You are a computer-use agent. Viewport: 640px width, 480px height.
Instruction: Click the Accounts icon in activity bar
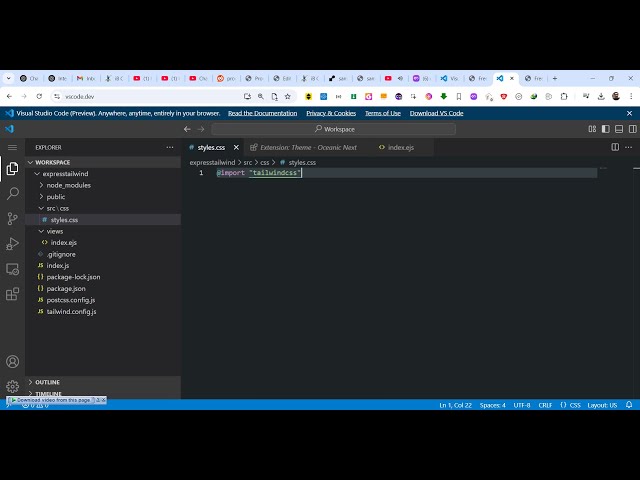[x=12, y=362]
